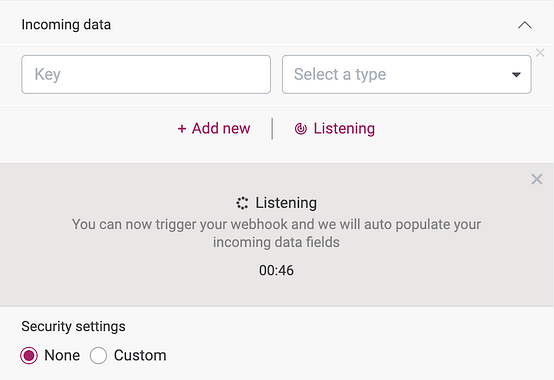Screen dimensions: 554x380
Task: Click the loading spinner icon
Action: coord(242,203)
